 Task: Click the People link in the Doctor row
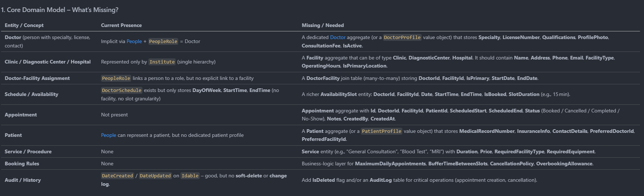[x=134, y=42]
